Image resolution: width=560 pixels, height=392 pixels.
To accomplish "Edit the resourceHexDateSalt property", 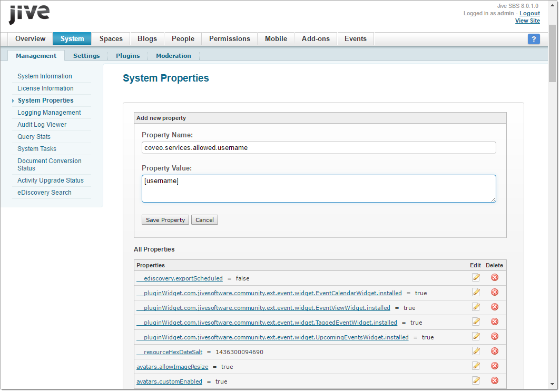I will [476, 350].
